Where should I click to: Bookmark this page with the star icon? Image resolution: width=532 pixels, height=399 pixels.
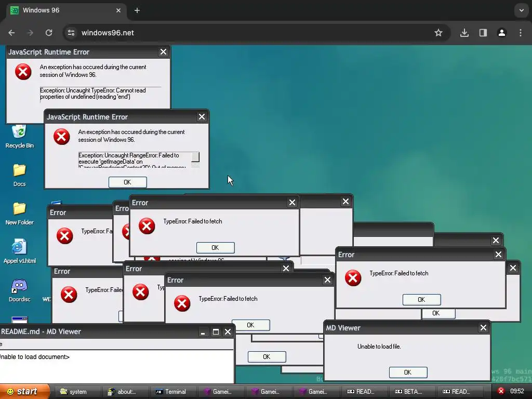(x=438, y=33)
